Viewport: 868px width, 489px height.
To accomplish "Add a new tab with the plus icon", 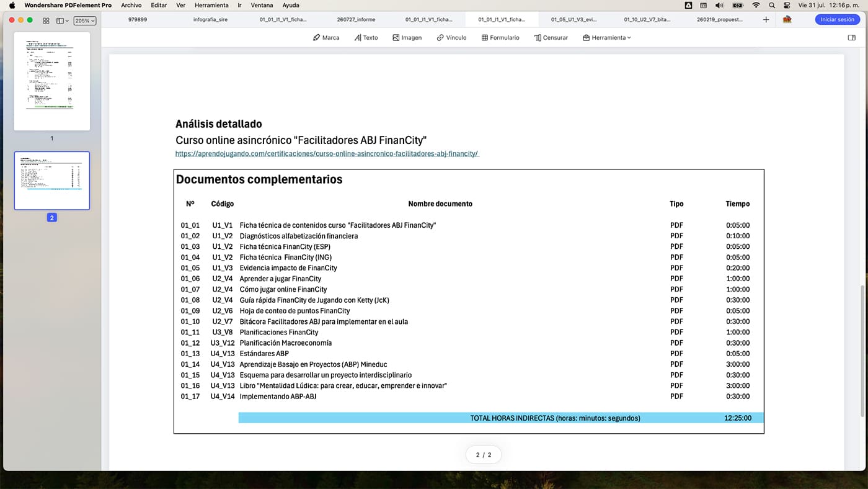I will coord(766,20).
